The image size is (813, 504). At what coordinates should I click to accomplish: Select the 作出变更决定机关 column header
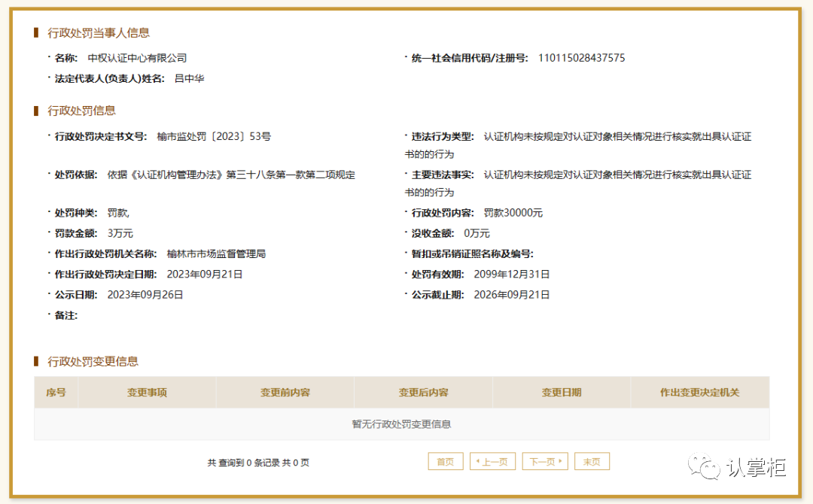click(x=700, y=393)
